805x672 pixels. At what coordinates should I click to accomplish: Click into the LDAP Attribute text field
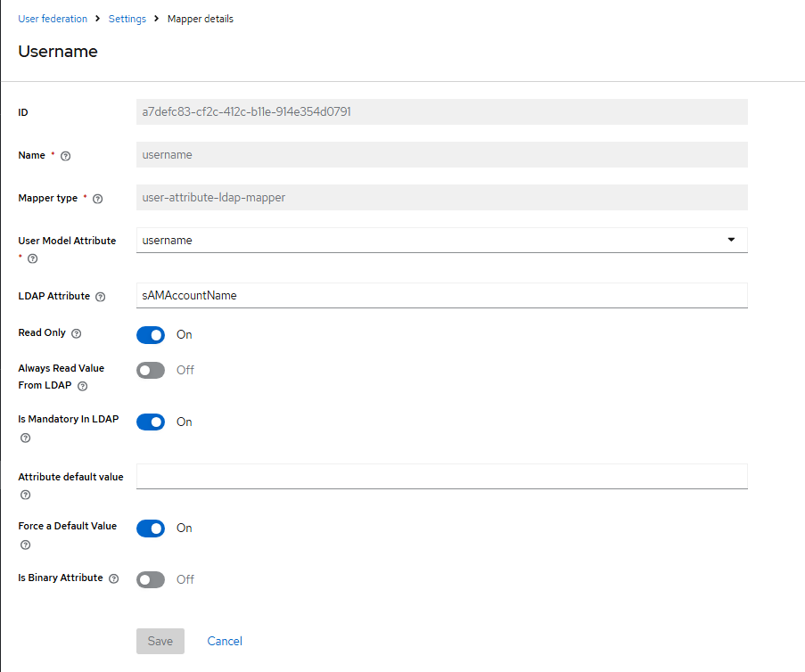pyautogui.click(x=441, y=295)
